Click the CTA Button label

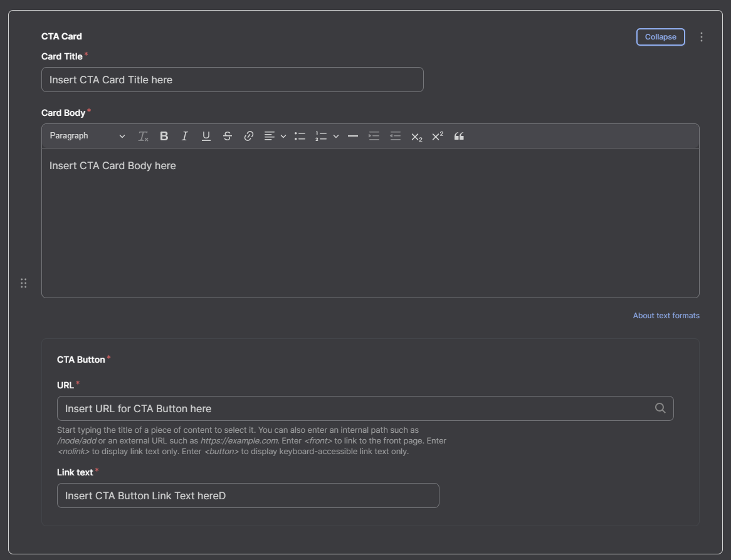[81, 360]
